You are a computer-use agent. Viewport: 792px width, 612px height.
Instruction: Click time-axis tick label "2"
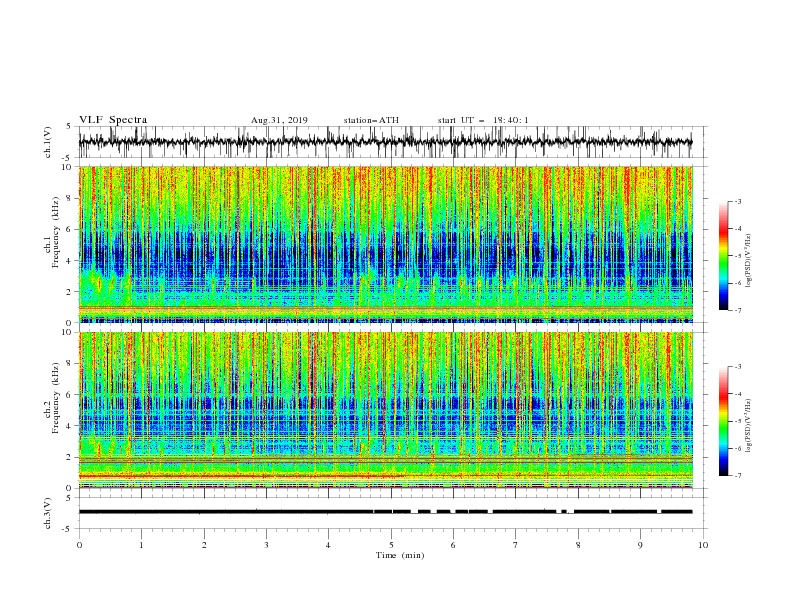tap(204, 545)
